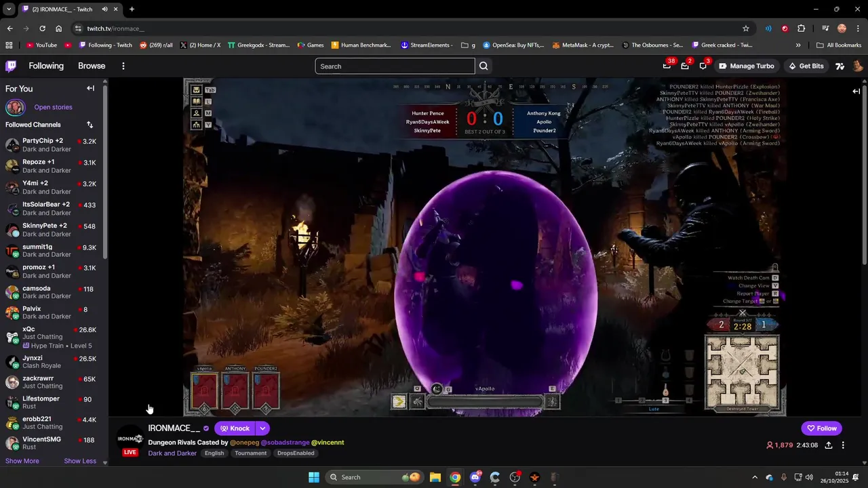Screen dimensions: 868x488
Task: Sort followed channels with the arrows icon
Action: tap(90, 125)
